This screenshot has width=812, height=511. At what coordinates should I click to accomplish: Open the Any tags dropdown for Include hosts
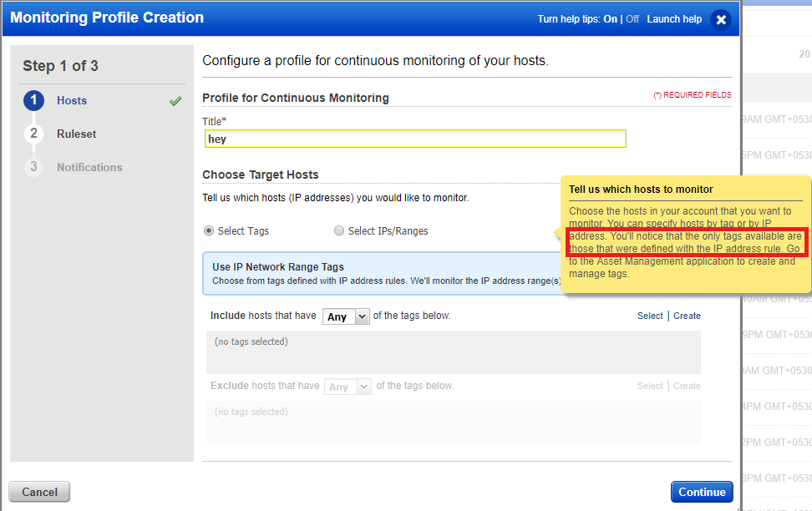pos(346,316)
